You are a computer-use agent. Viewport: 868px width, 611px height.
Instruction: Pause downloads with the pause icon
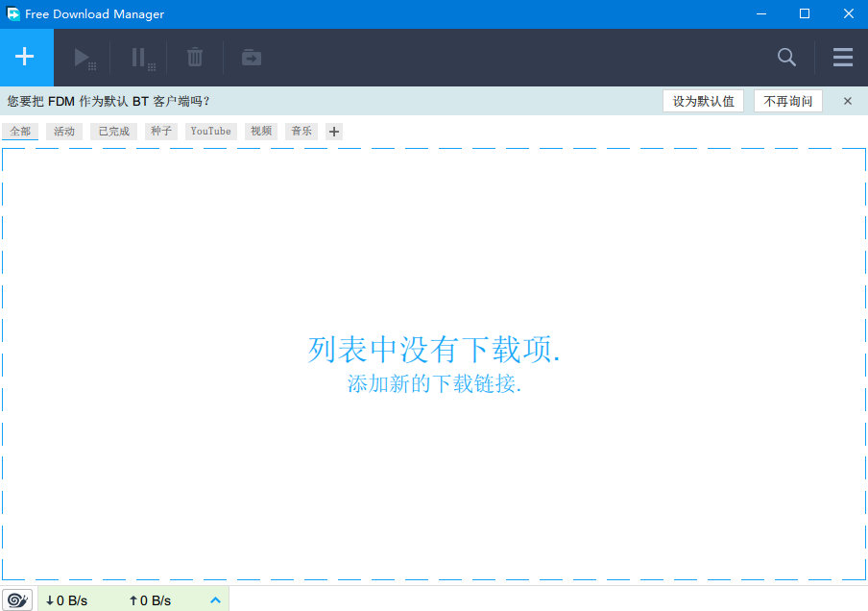139,57
